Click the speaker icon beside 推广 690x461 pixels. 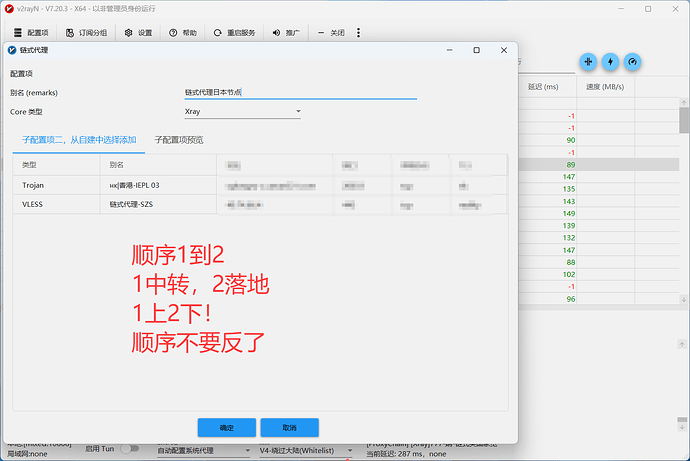276,33
